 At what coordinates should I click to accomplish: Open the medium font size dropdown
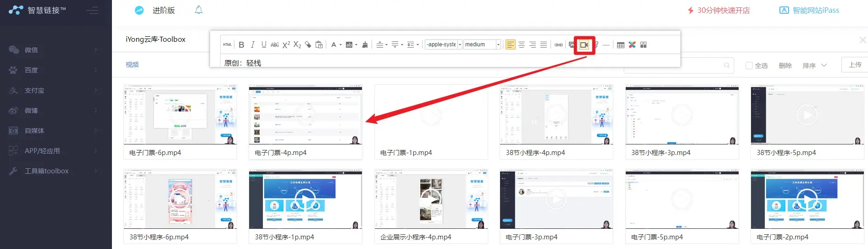pyautogui.click(x=482, y=44)
